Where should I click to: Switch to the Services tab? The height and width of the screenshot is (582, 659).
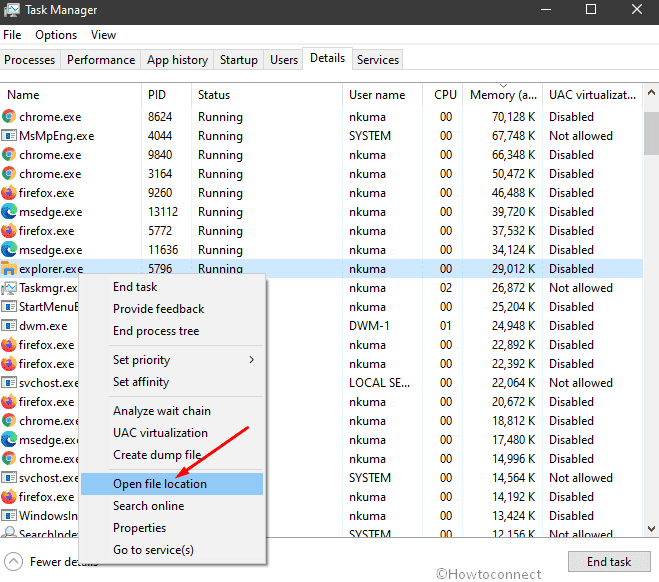[378, 60]
